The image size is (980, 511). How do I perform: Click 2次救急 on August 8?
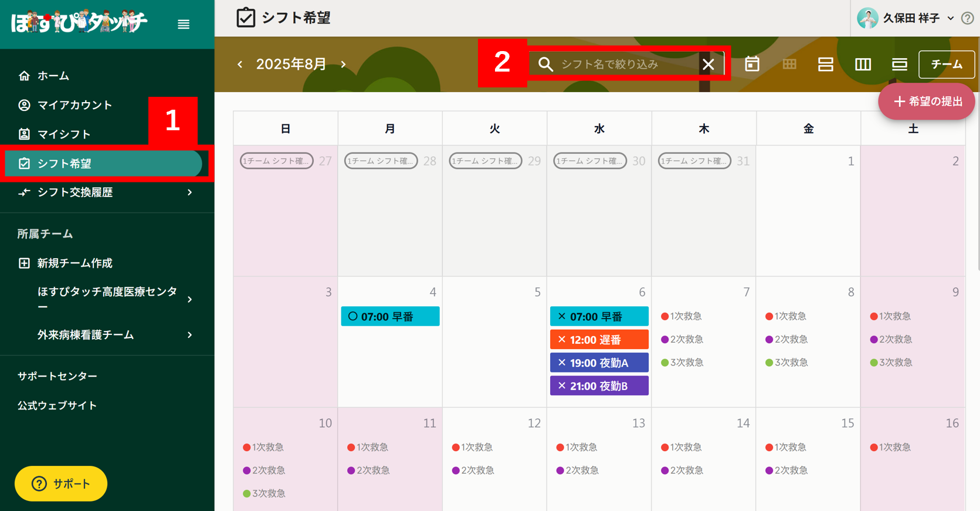point(786,339)
